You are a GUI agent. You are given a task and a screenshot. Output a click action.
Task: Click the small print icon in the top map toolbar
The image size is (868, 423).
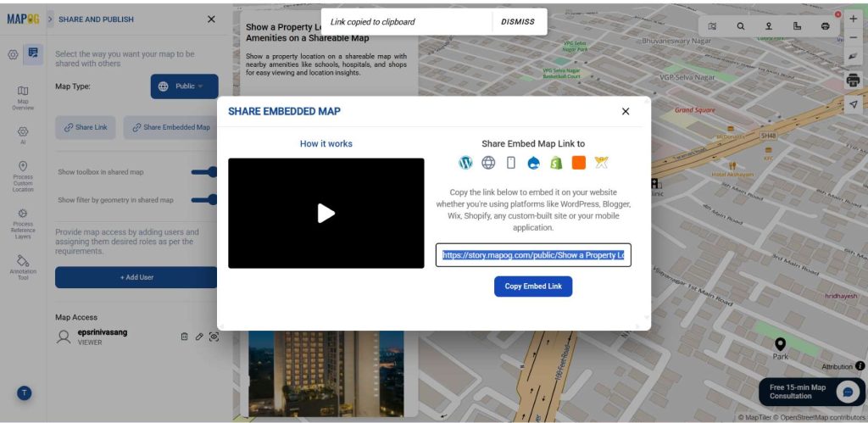(x=826, y=26)
